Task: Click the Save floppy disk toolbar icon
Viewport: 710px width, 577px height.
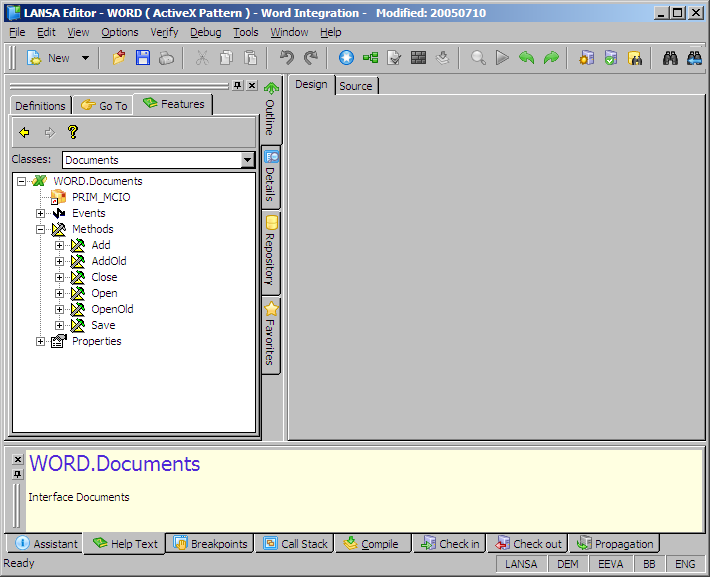Action: coord(143,58)
